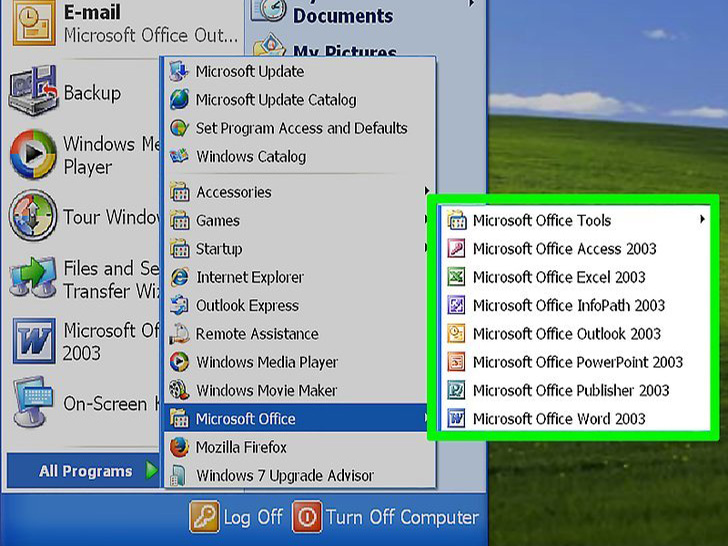Click the Set Program Access and Defaults icon
Screen dimensions: 728x546
(179, 128)
